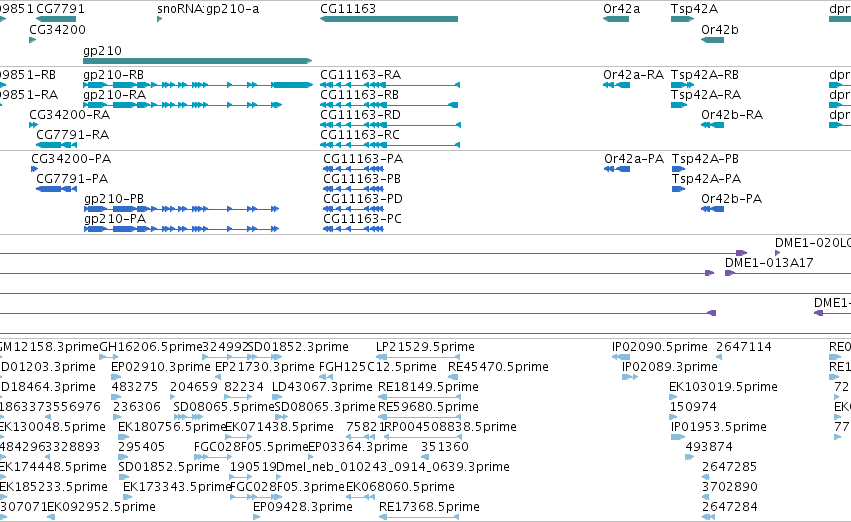Click the Or42b gene feature
The height and width of the screenshot is (522, 851).
pos(712,40)
